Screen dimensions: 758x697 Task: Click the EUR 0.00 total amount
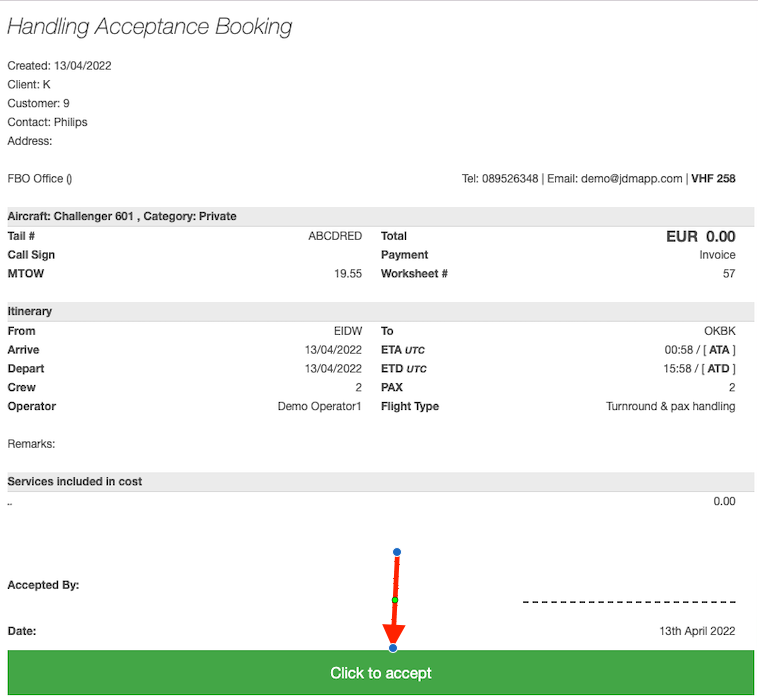coord(700,237)
